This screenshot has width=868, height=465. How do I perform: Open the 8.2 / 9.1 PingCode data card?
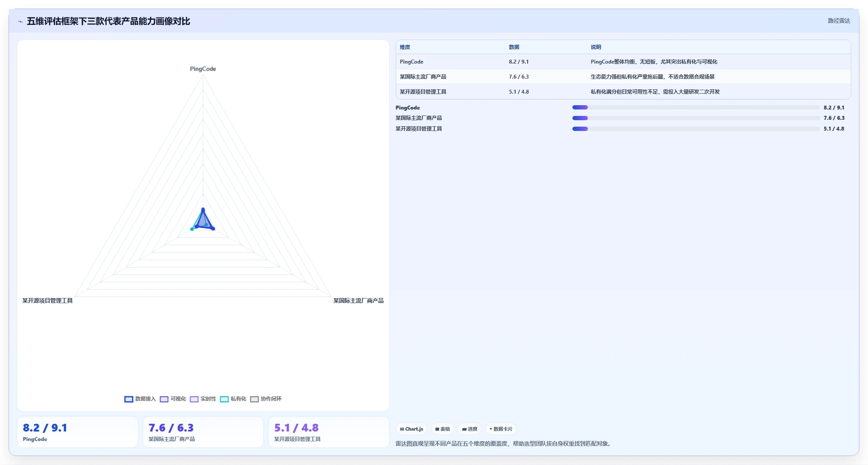(77, 432)
